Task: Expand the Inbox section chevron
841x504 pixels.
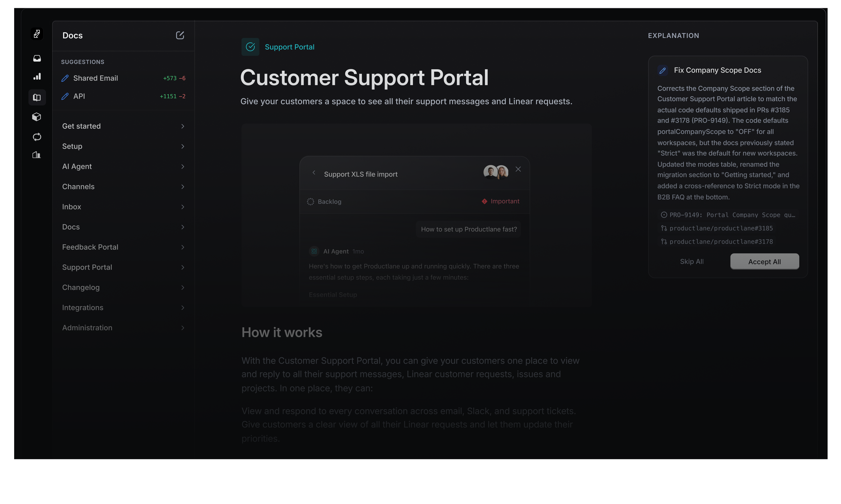Action: (183, 207)
